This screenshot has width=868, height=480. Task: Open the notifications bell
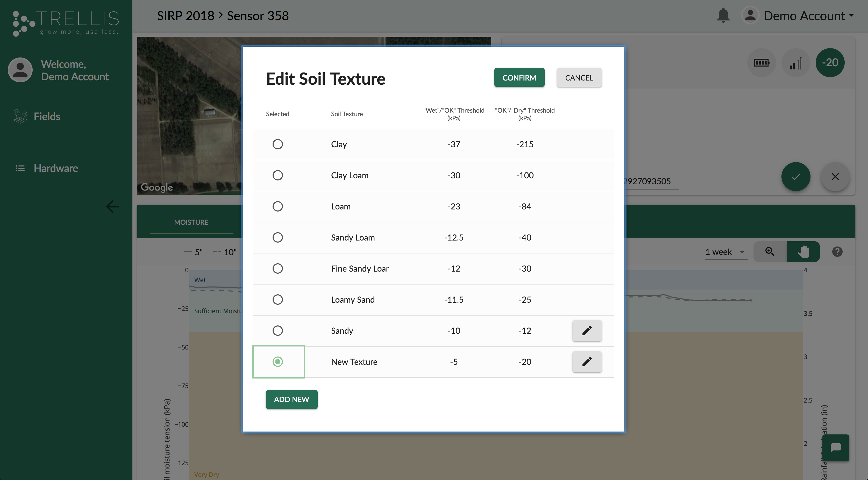(723, 16)
